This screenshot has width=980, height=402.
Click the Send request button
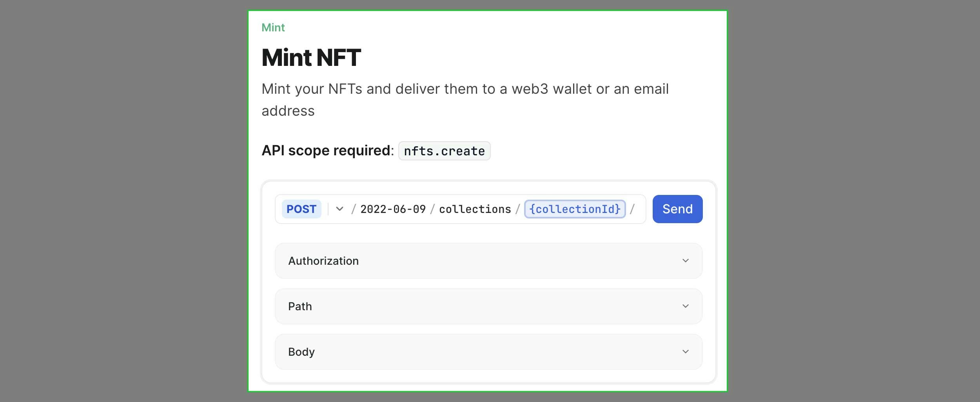(x=677, y=209)
